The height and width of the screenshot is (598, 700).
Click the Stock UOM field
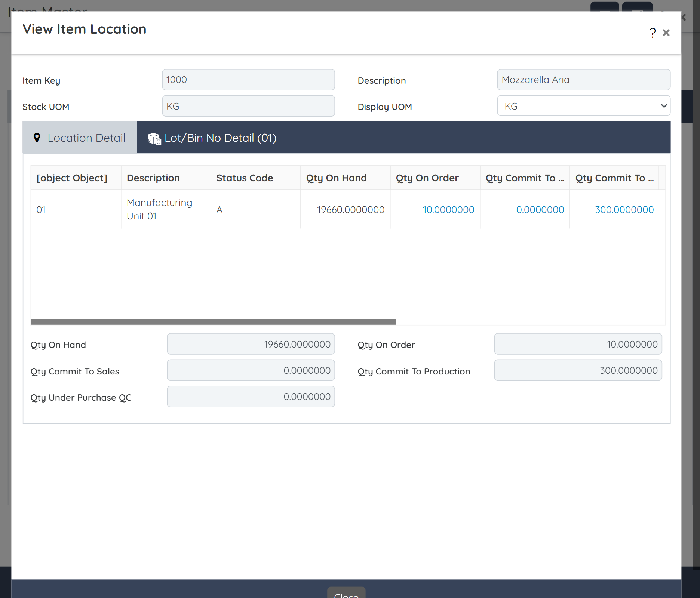pos(248,106)
